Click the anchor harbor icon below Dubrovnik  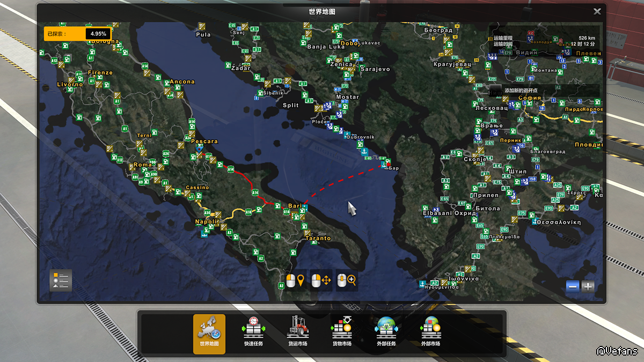click(x=364, y=153)
